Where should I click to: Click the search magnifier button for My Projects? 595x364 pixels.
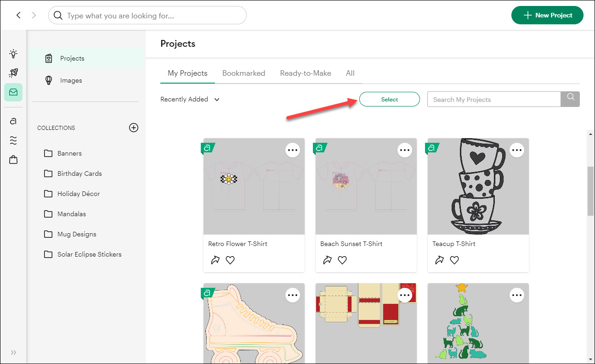[x=570, y=99]
